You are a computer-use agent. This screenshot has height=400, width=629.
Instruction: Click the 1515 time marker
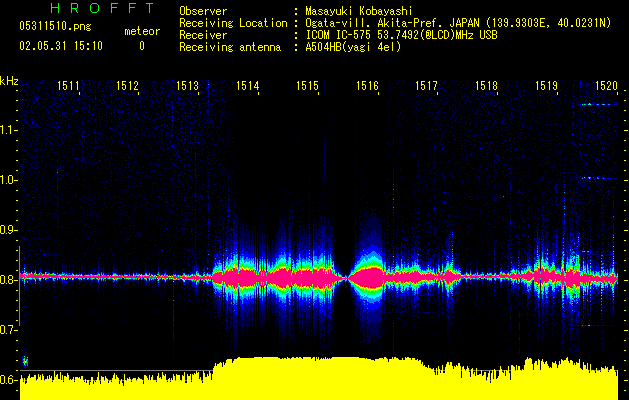click(x=307, y=85)
